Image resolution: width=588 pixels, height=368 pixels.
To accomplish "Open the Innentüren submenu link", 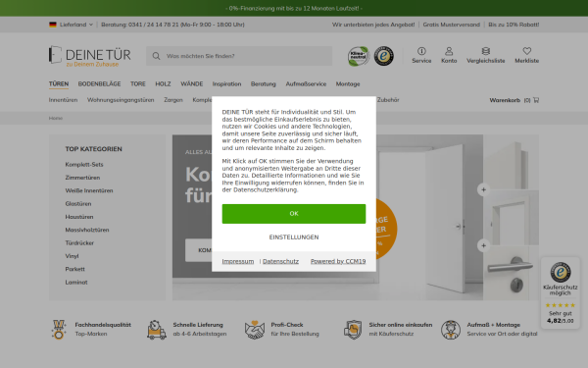I will (x=63, y=100).
